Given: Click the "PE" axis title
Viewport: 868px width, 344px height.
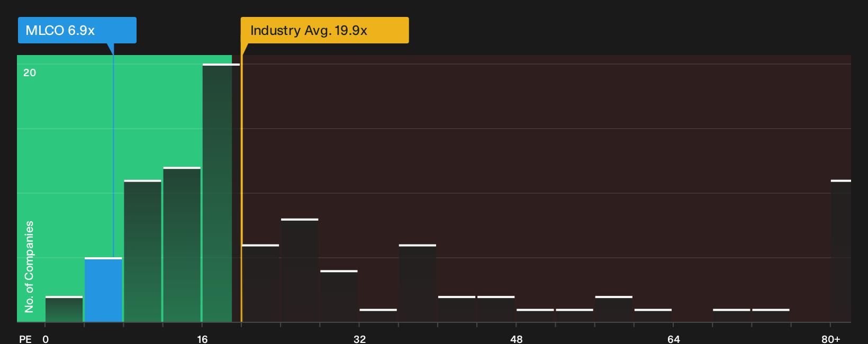Looking at the screenshot, I should coord(25,339).
